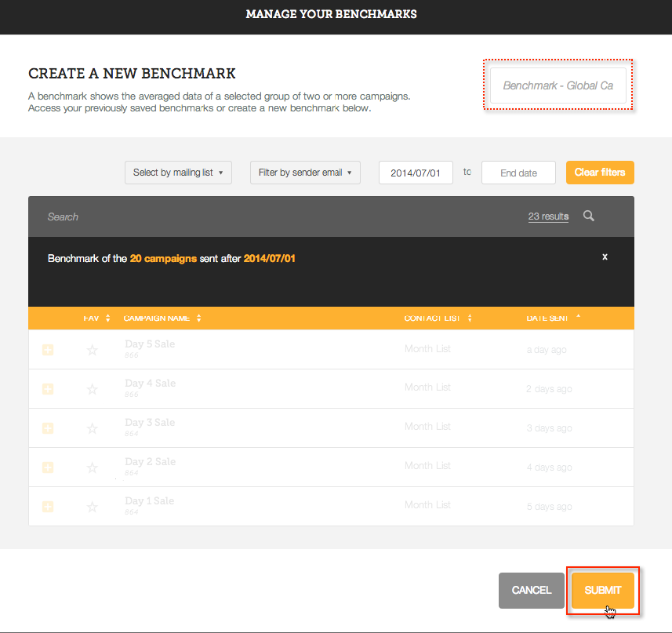Click the search magnifier icon

click(588, 216)
